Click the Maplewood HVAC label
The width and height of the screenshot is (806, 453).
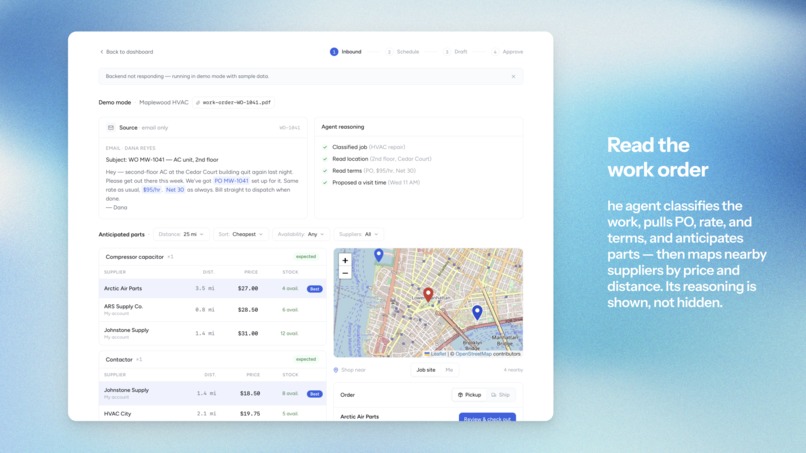163,102
